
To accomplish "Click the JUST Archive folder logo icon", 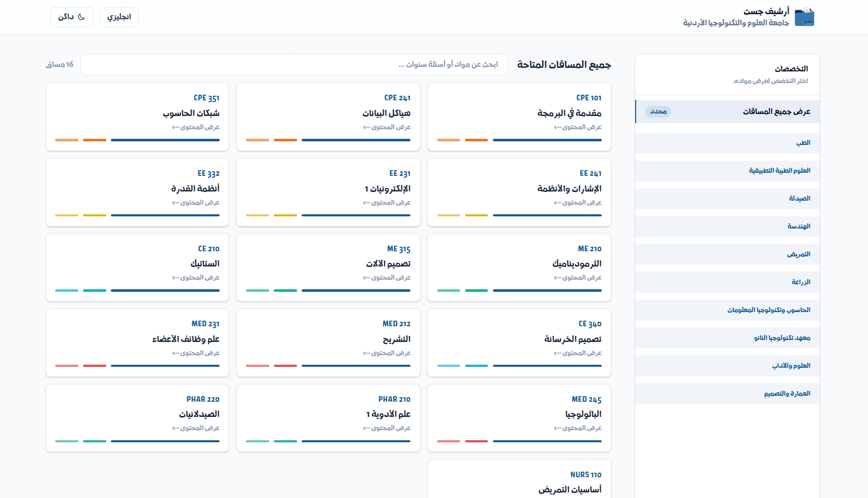I will tap(804, 17).
